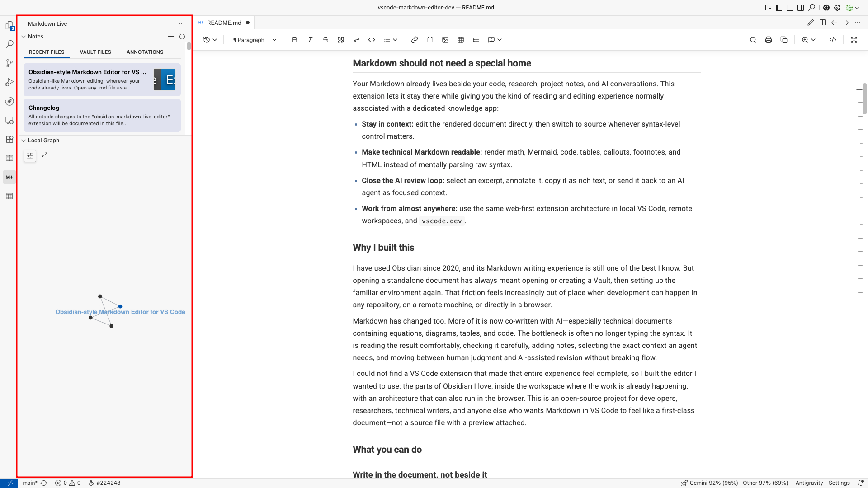Apply italic formatting
The image size is (868, 488).
pos(310,40)
